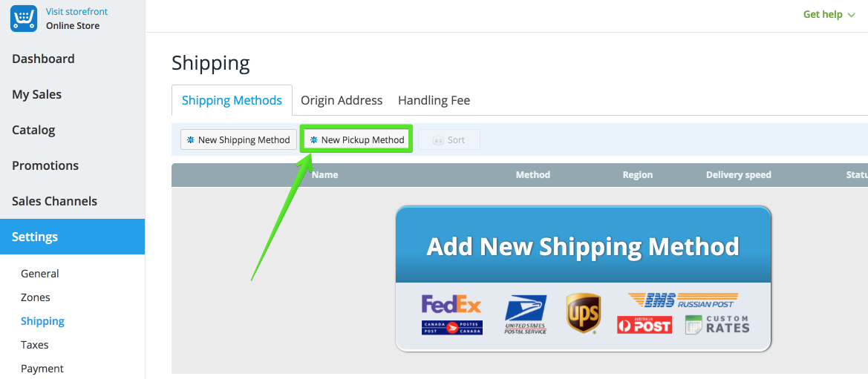Click the UPS shield logo
The image size is (868, 379).
[x=583, y=314]
